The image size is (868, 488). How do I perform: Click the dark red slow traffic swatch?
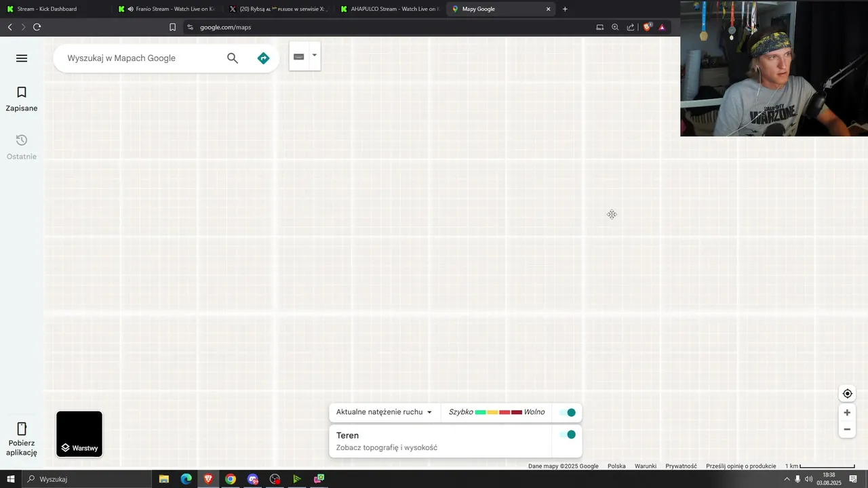(x=517, y=412)
